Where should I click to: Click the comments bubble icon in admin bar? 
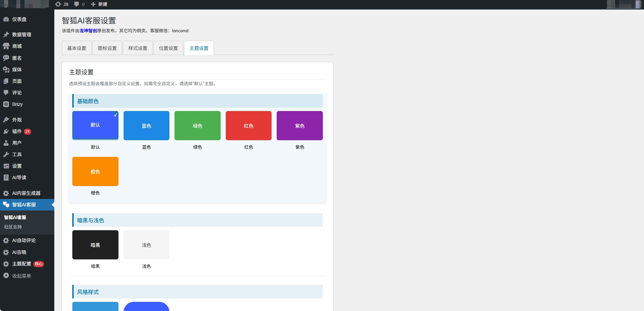click(x=77, y=4)
